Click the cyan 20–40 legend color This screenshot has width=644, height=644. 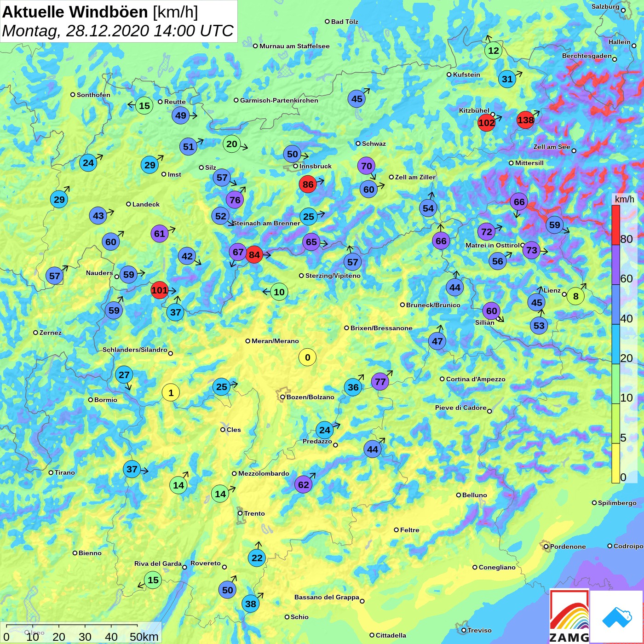tap(615, 345)
